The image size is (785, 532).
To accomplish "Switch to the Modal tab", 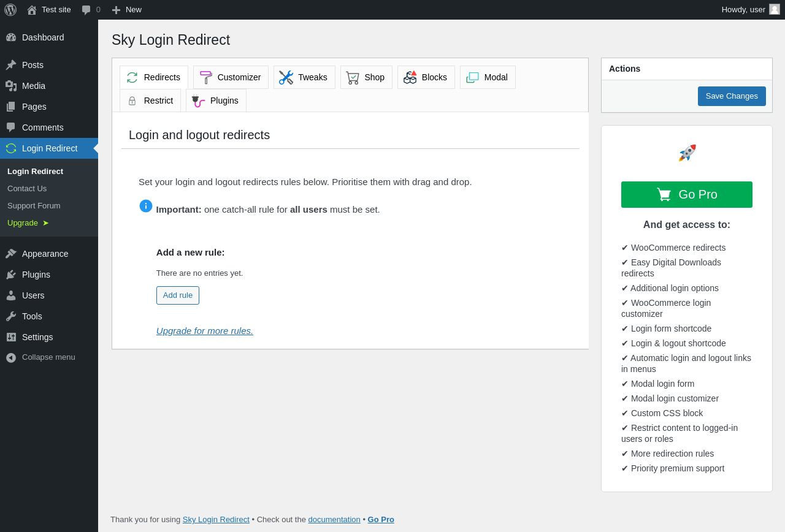I will coord(488,77).
